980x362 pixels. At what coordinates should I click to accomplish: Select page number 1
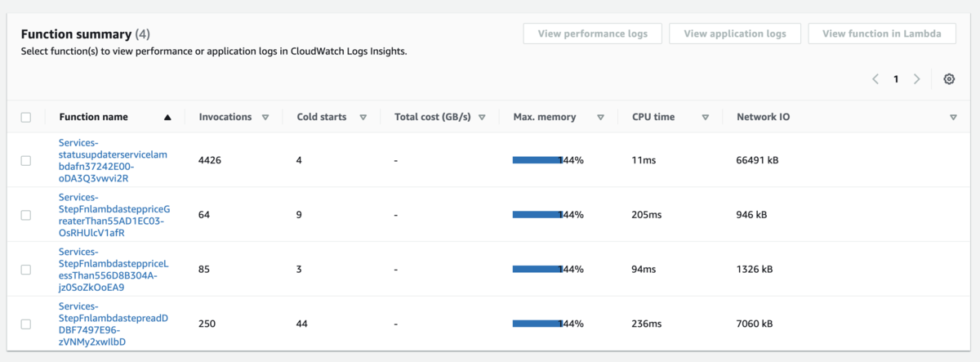point(896,79)
